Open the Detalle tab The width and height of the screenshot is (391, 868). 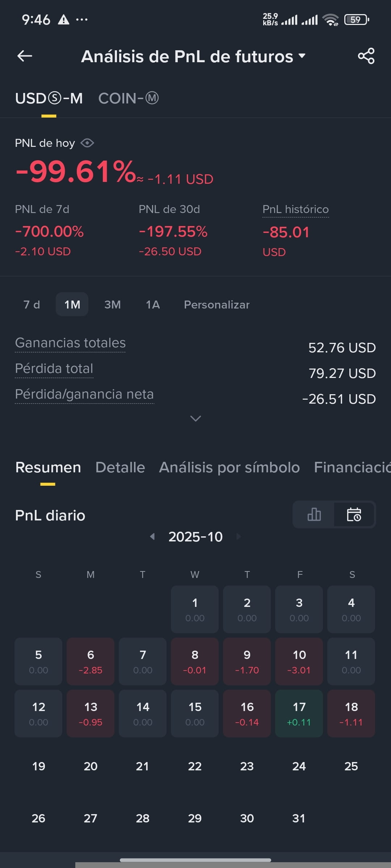coord(120,467)
